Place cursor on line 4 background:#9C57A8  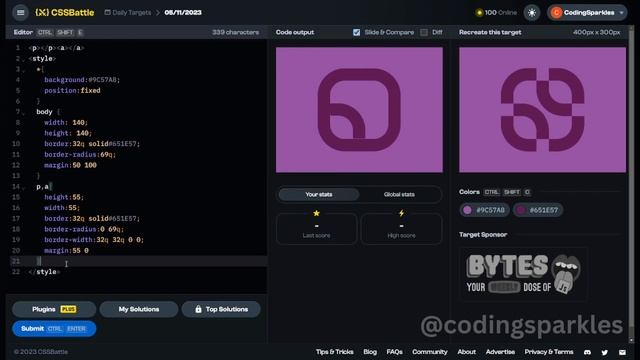[82, 80]
